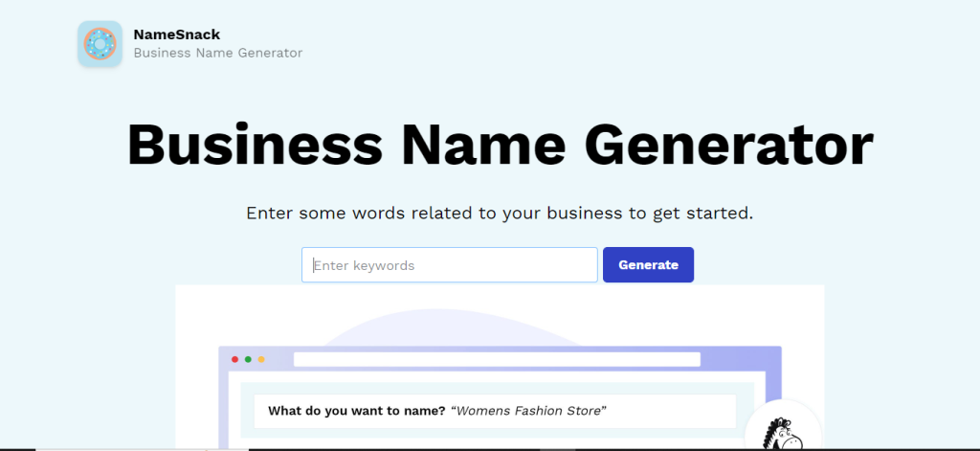This screenshot has width=980, height=451.
Task: Open the NameSnack brand name link
Action: point(177,35)
